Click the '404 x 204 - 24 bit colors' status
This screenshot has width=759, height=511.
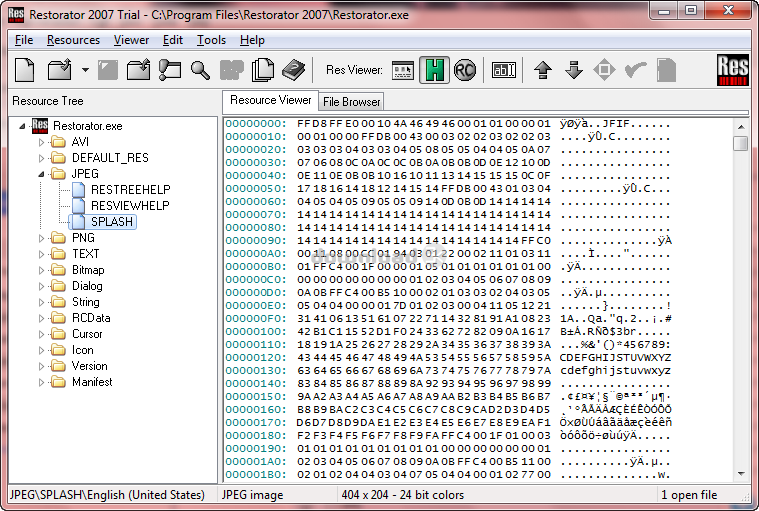click(x=402, y=495)
